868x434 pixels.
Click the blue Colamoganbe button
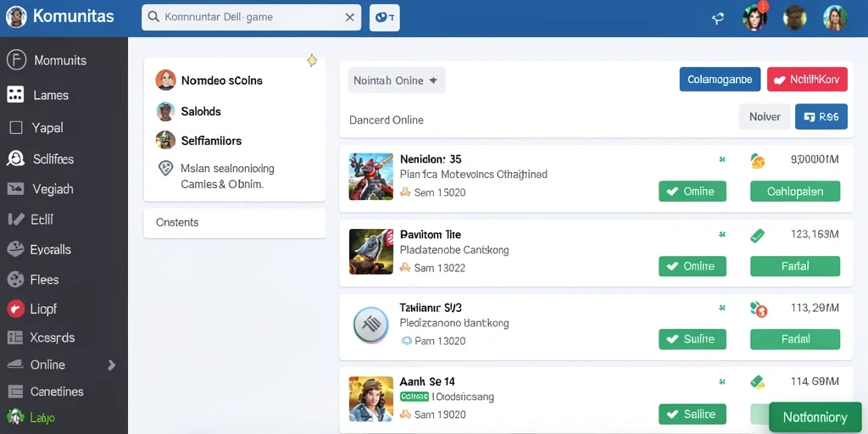click(x=720, y=80)
